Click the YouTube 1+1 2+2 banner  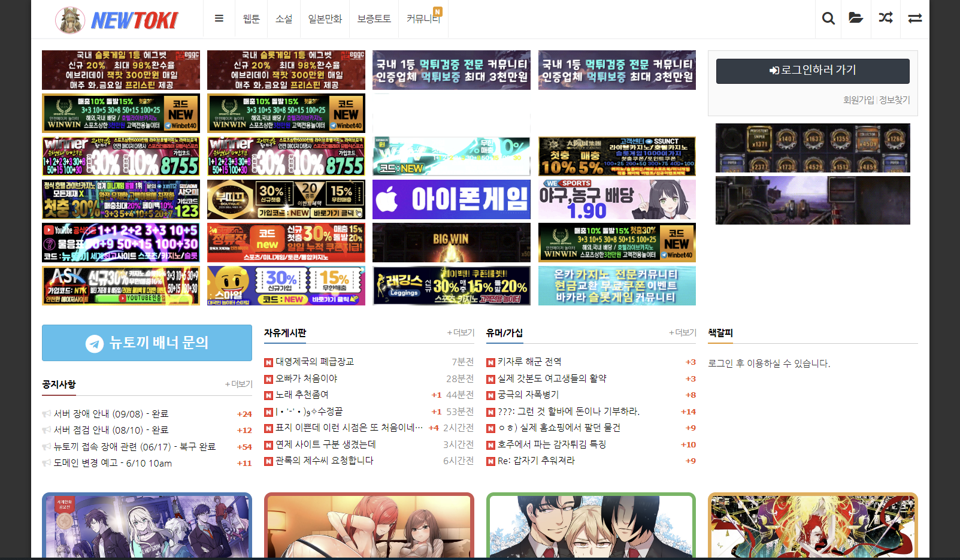(x=121, y=243)
